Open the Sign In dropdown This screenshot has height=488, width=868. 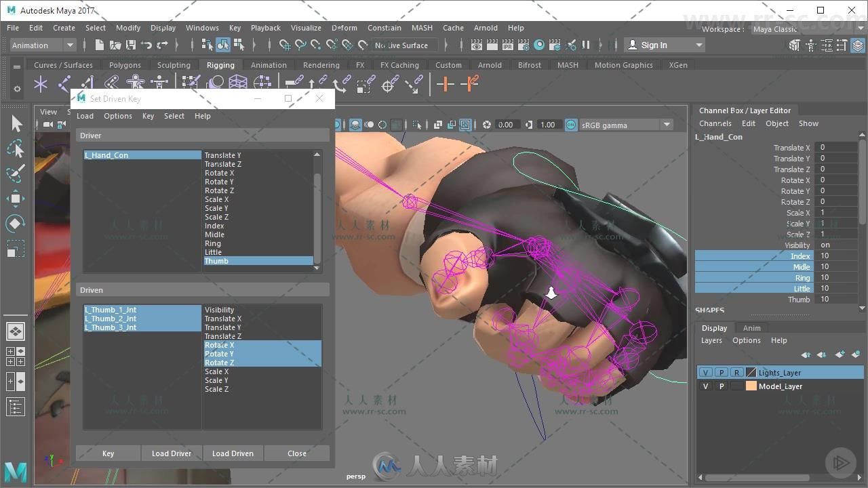coord(665,45)
